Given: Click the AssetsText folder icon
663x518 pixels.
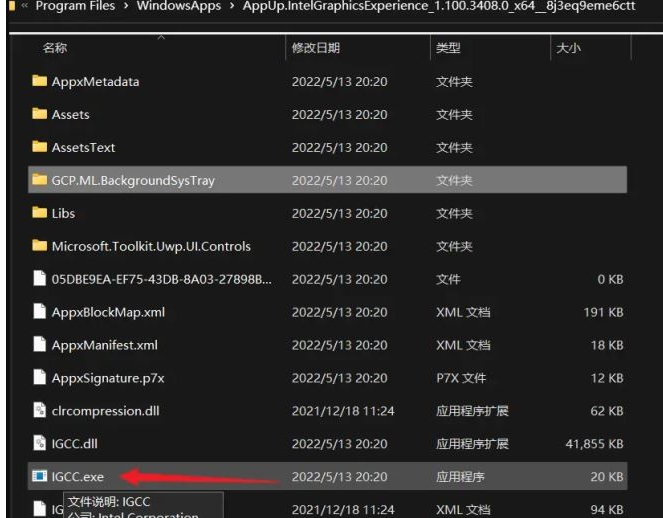Looking at the screenshot, I should tap(40, 148).
